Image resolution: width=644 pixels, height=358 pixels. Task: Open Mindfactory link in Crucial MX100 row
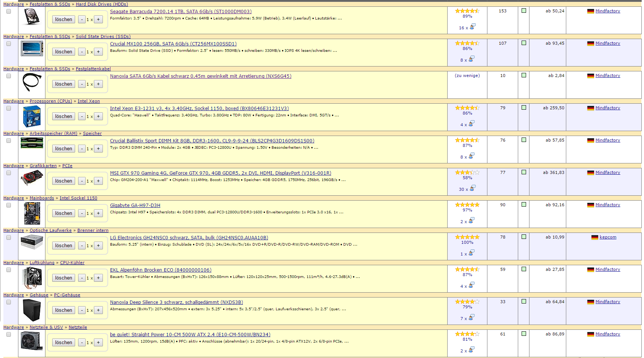point(608,44)
